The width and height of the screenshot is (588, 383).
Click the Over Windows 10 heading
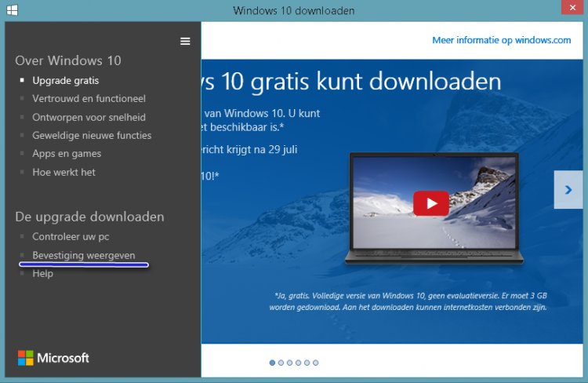[68, 60]
